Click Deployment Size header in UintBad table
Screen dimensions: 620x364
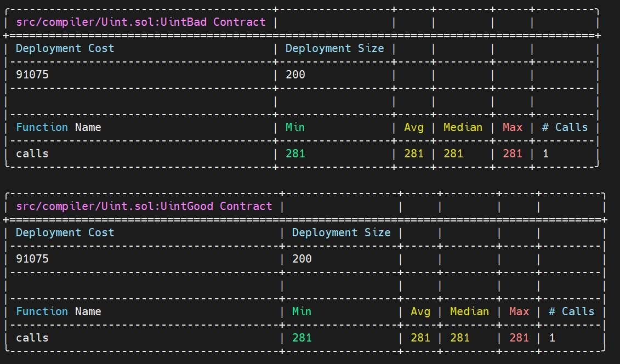(x=334, y=48)
